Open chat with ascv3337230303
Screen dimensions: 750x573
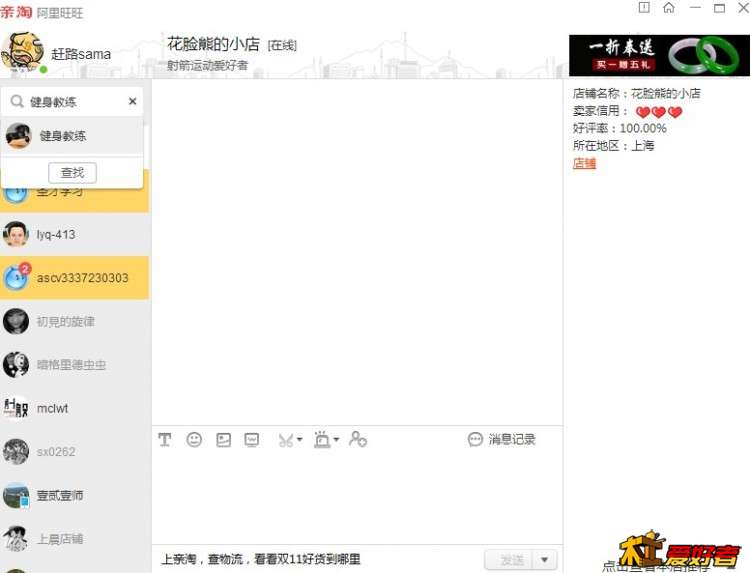tap(75, 278)
